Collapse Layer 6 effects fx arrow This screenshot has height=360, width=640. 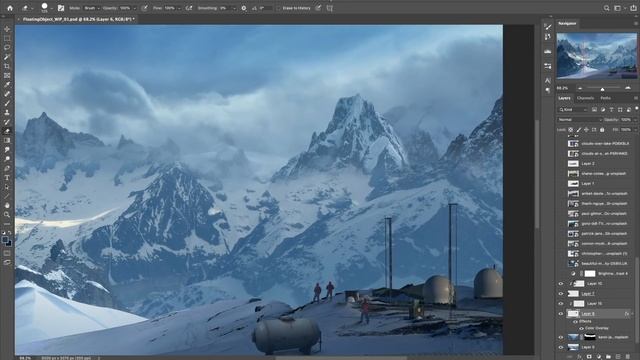[x=632, y=314]
